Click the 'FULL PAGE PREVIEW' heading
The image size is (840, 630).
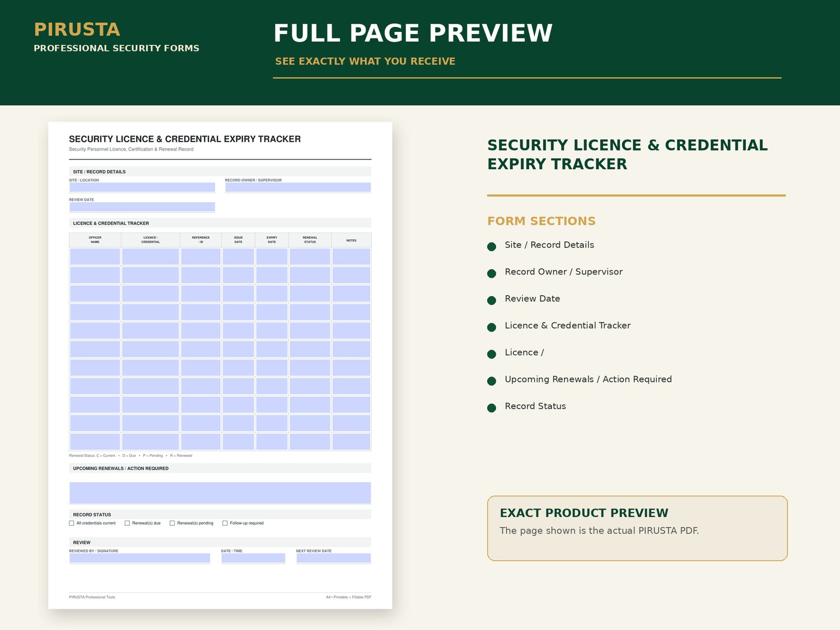point(413,33)
